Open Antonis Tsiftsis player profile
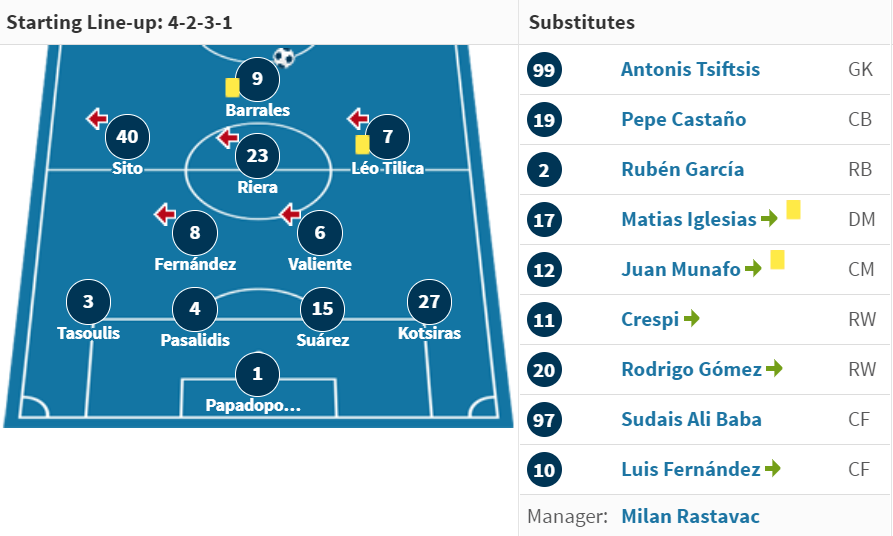 click(690, 69)
